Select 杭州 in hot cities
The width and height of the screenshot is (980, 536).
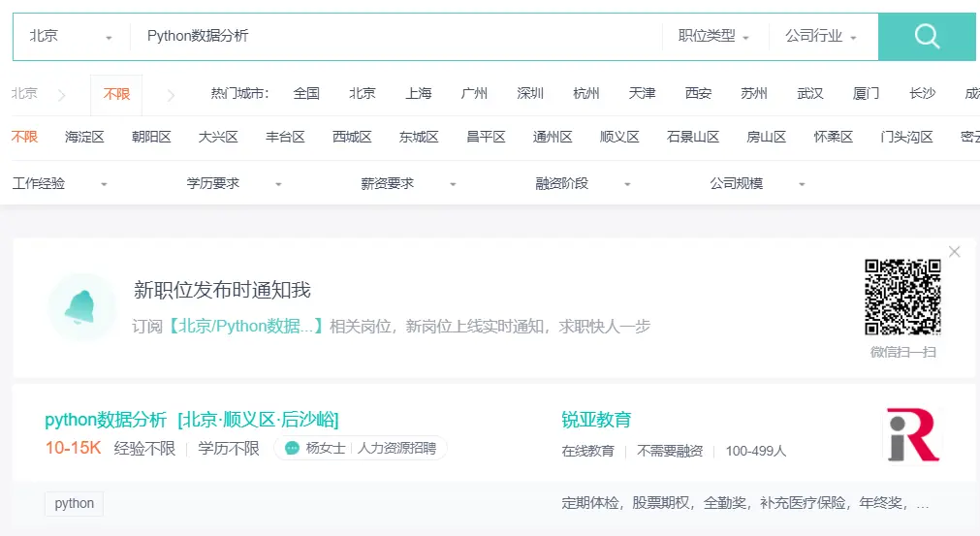tap(586, 94)
